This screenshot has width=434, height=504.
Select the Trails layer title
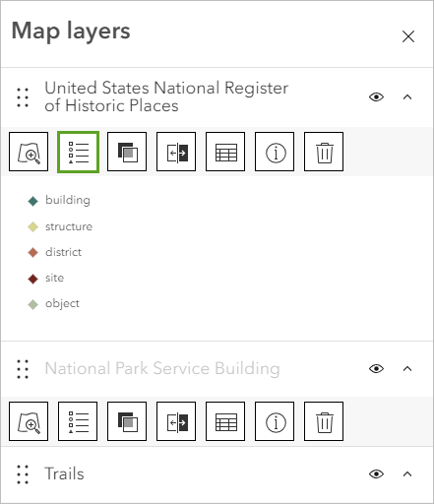[64, 473]
